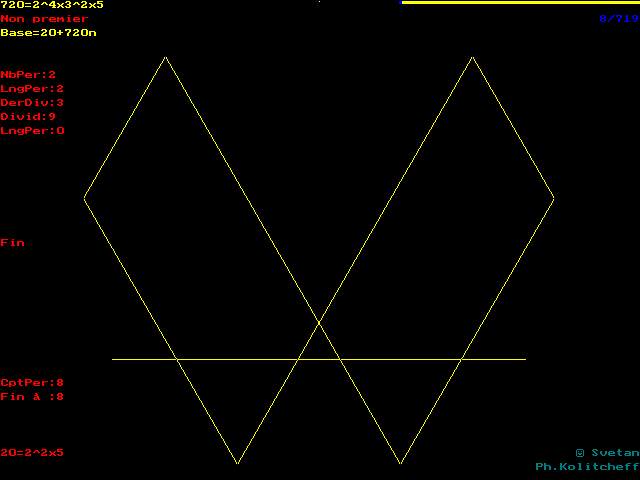Image resolution: width=640 pixels, height=480 pixels.
Task: Click the central crossing point of the diamonds
Action: tap(319, 323)
